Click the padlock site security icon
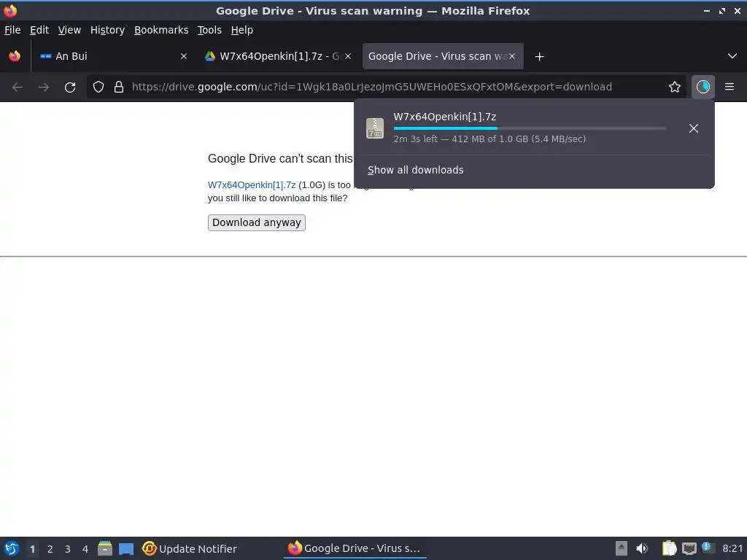747x560 pixels. coord(119,87)
